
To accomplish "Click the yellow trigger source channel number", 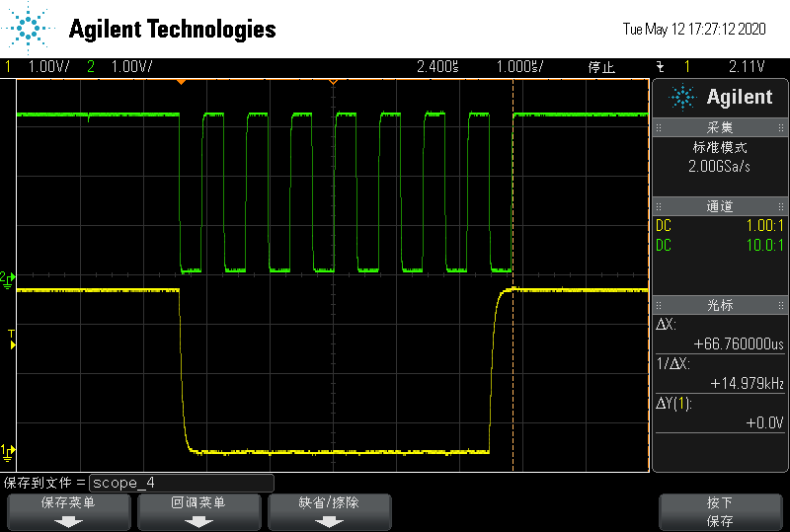I will 686,66.
